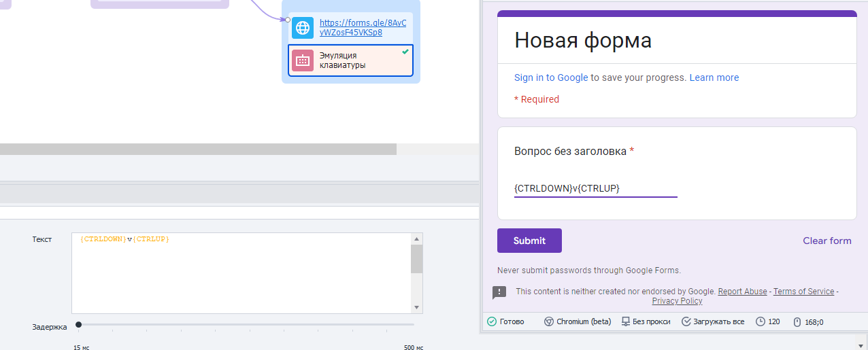Click the Без прокси proxy icon
The image size is (868, 350).
pos(625,321)
